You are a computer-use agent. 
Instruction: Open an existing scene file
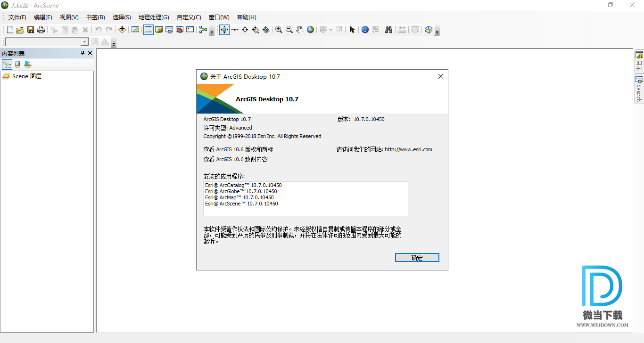pyautogui.click(x=20, y=30)
